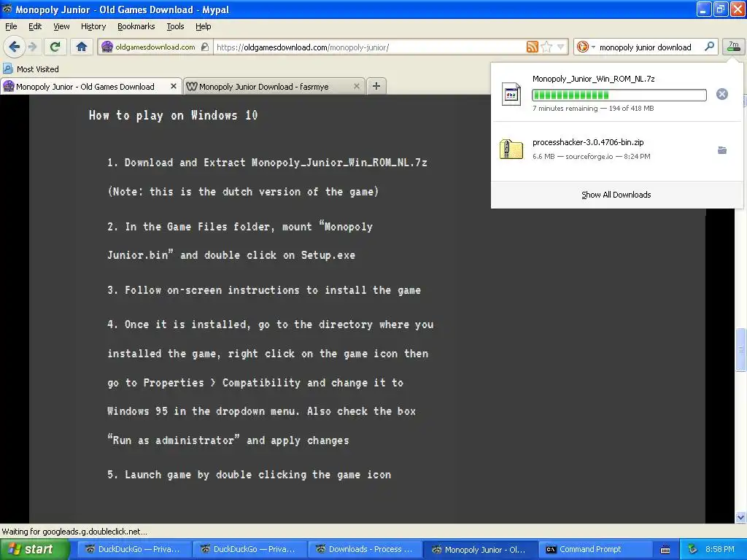Click the Old Games Download tab favicon
Screen dimensions: 747x560
click(x=9, y=87)
